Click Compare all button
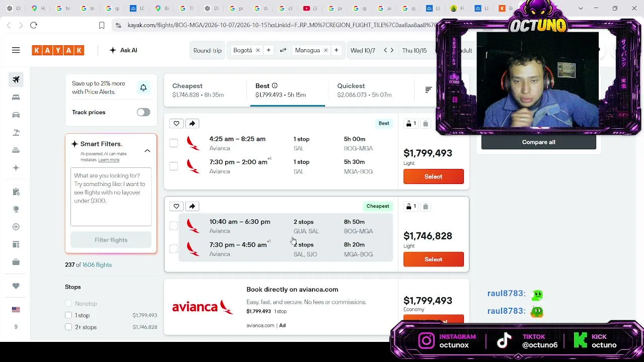Viewport: 644px width, 362px height. pyautogui.click(x=539, y=142)
